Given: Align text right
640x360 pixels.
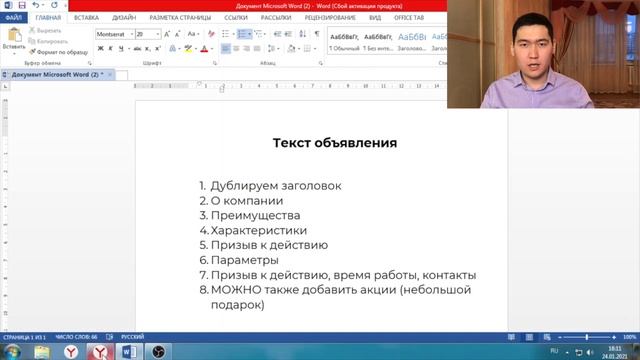Looking at the screenshot, I should (x=247, y=49).
